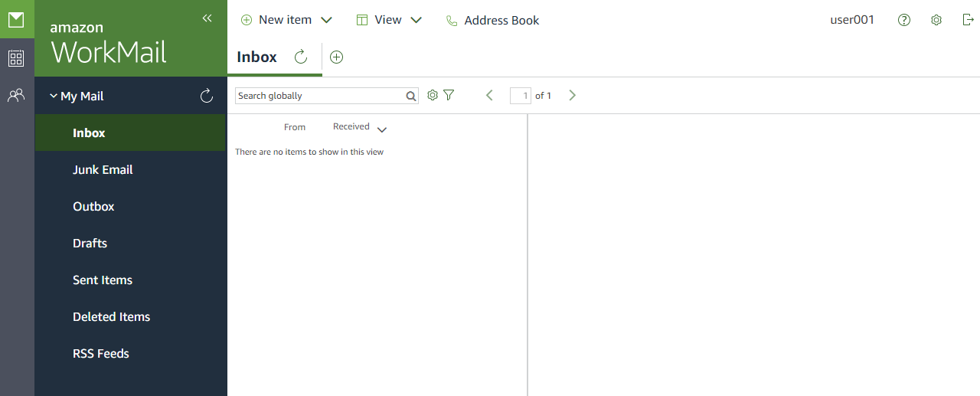This screenshot has height=396, width=980.
Task: Open the Help question mark icon
Action: click(904, 20)
